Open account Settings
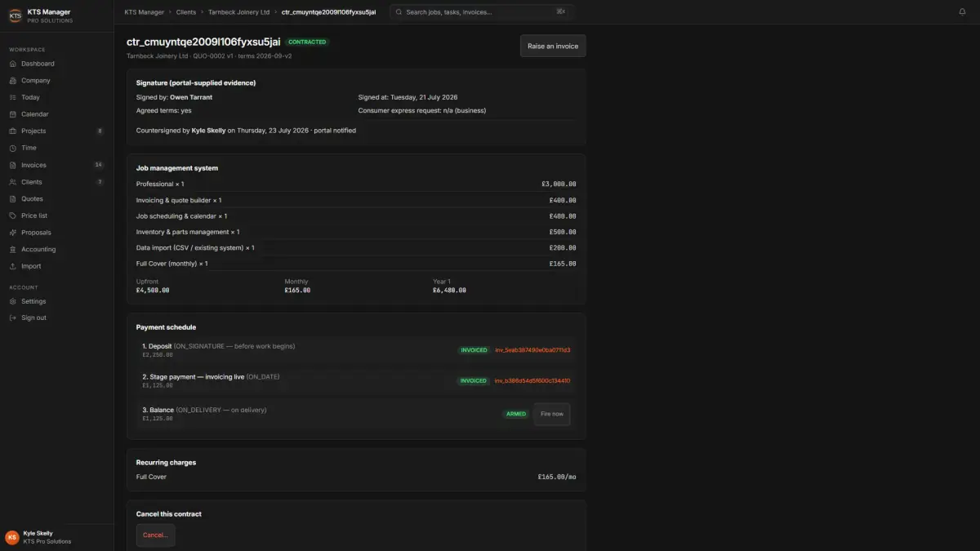980x551 pixels. coord(56,301)
